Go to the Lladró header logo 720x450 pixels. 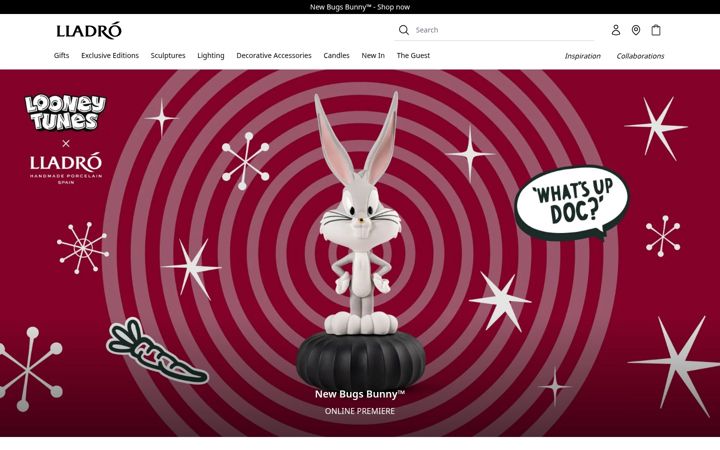tap(89, 30)
